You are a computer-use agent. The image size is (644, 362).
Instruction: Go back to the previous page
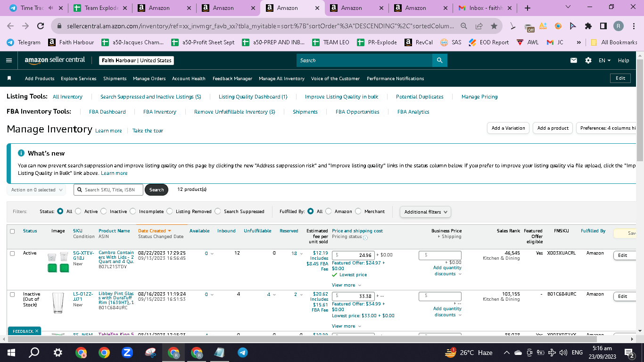point(10,26)
